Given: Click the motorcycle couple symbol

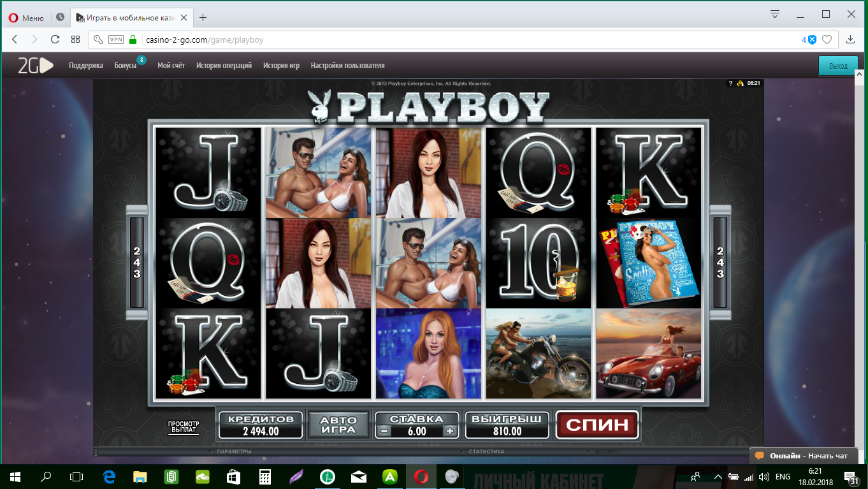Looking at the screenshot, I should coord(539,354).
